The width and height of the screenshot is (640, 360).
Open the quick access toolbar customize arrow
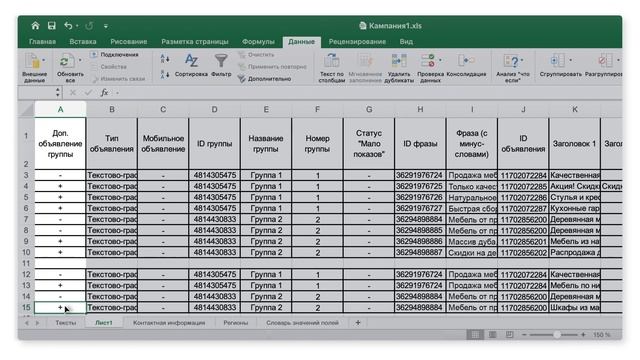(106, 26)
